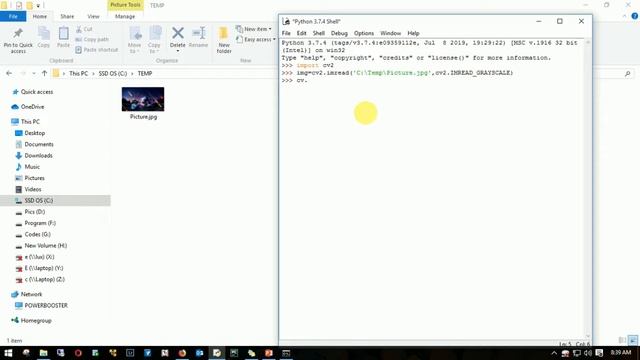The height and width of the screenshot is (360, 640).
Task: Switch to the View ribbon tab
Action: [93, 16]
